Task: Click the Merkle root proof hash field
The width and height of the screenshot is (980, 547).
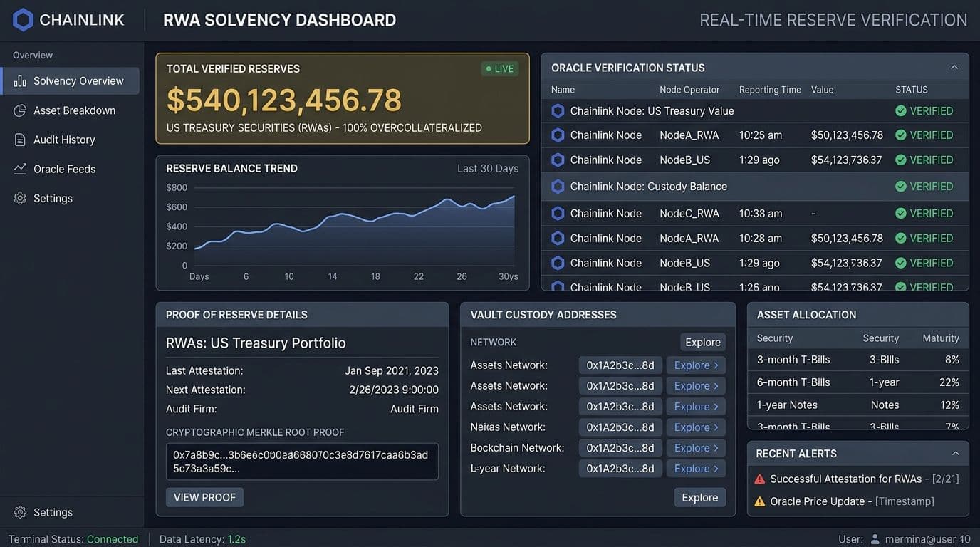Action: pos(302,462)
